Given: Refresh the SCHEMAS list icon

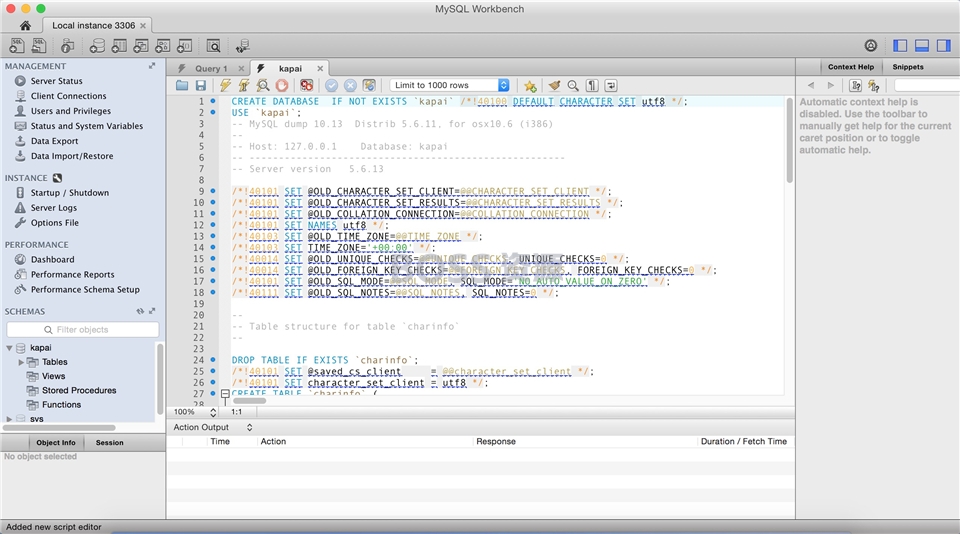Looking at the screenshot, I should [140, 311].
